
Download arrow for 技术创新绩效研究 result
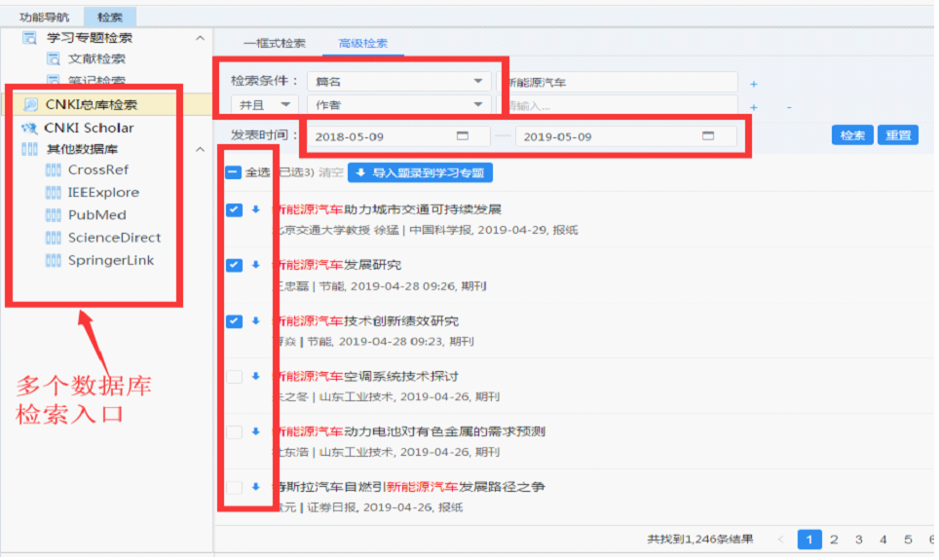click(256, 321)
